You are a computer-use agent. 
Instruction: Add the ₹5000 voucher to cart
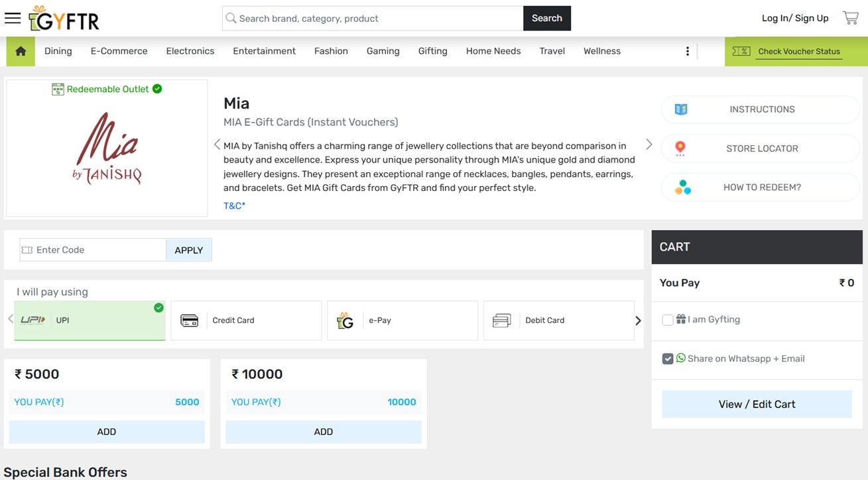coord(107,432)
